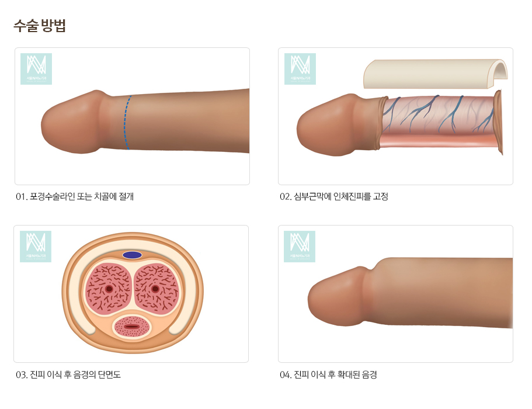Image resolution: width=532 pixels, height=409 pixels.
Task: Select caption '01. 포경수술라인 또는 치골에 절개'
Action: (x=75, y=196)
